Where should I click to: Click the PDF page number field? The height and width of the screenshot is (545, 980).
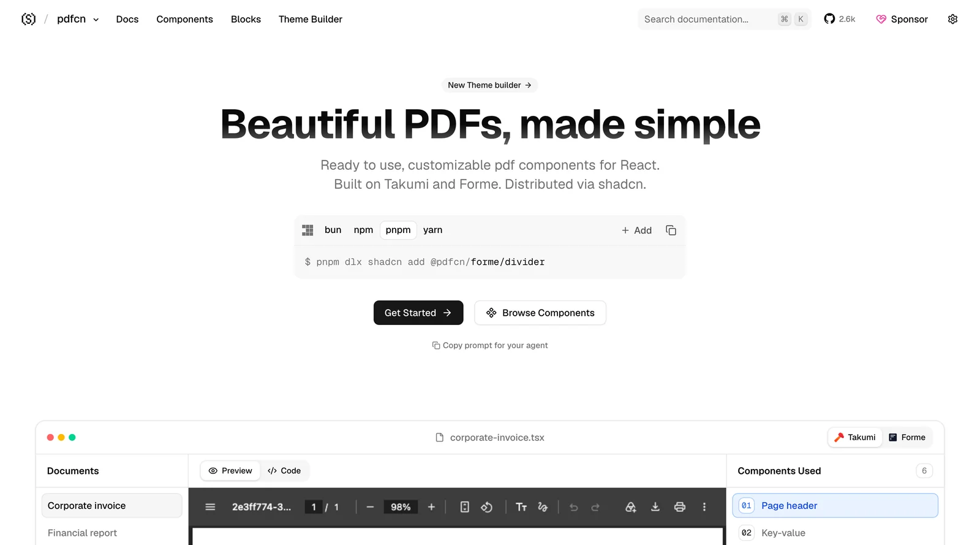tap(314, 507)
